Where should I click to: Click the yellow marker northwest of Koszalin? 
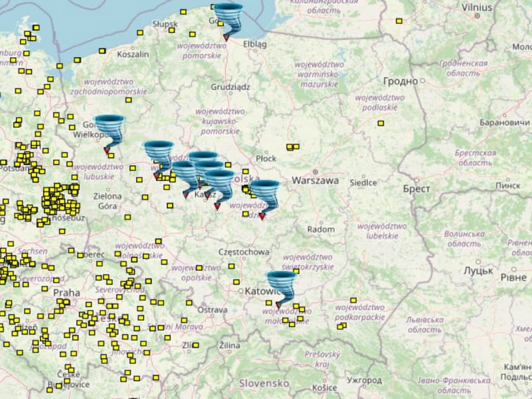click(x=102, y=51)
